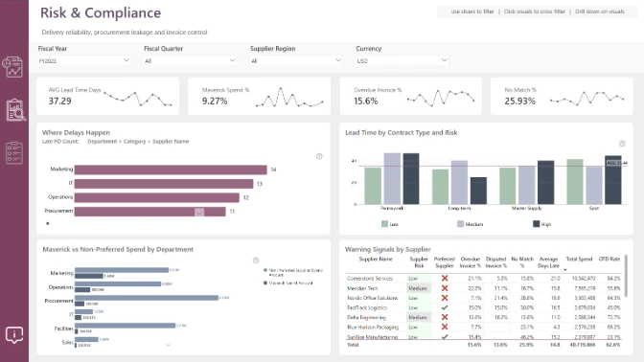
Task: Click green check for FastTrack Logistics row
Action: click(445, 307)
